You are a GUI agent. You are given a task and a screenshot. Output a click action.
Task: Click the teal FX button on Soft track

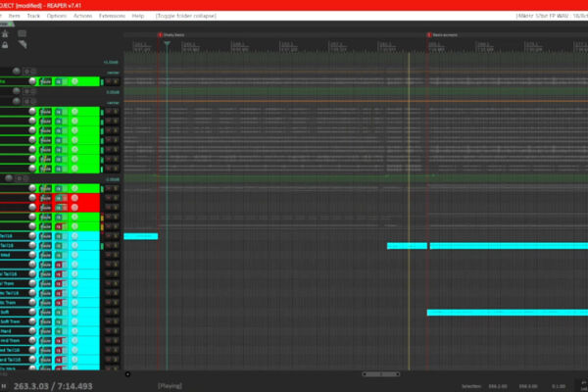point(59,312)
